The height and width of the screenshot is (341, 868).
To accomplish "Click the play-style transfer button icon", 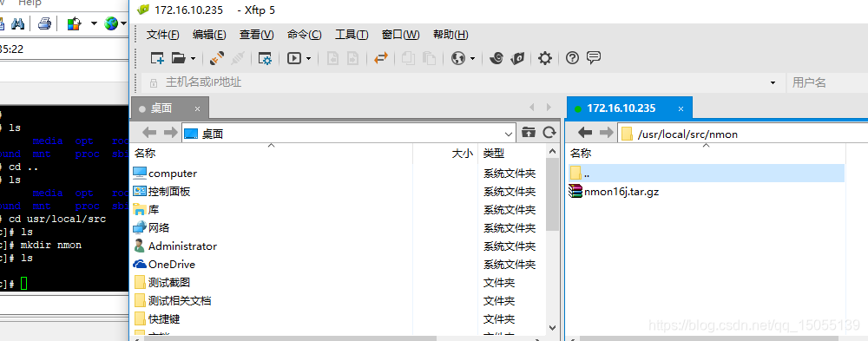I will [294, 58].
